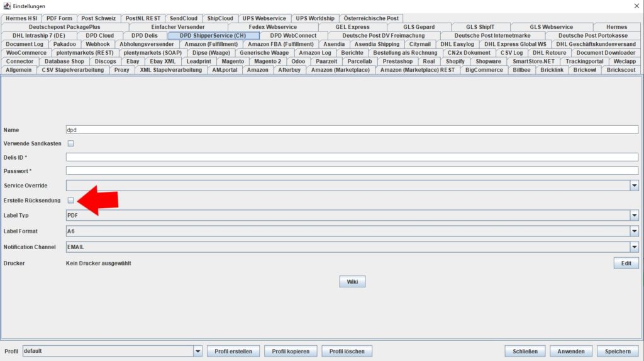Select the CSV Log tab
This screenshot has height=361, width=644.
(x=512, y=53)
